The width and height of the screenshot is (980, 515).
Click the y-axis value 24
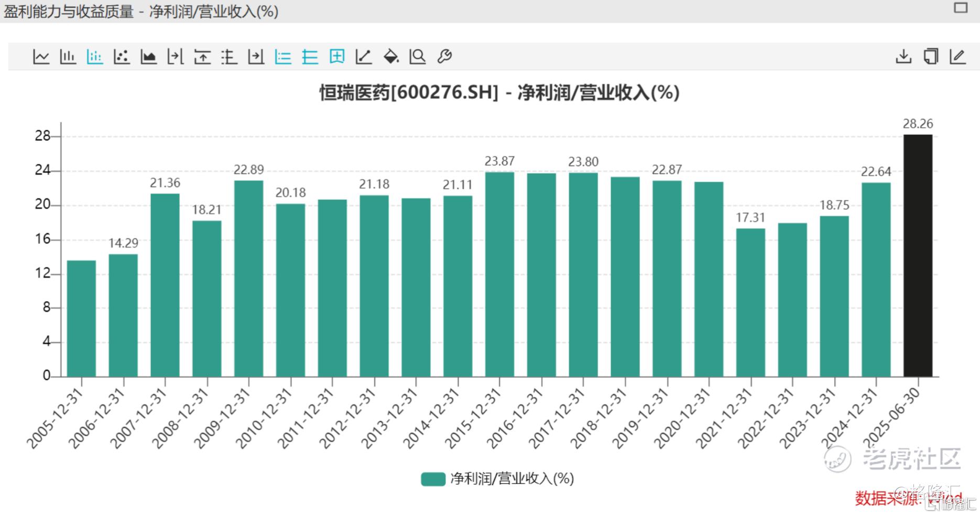coord(42,170)
